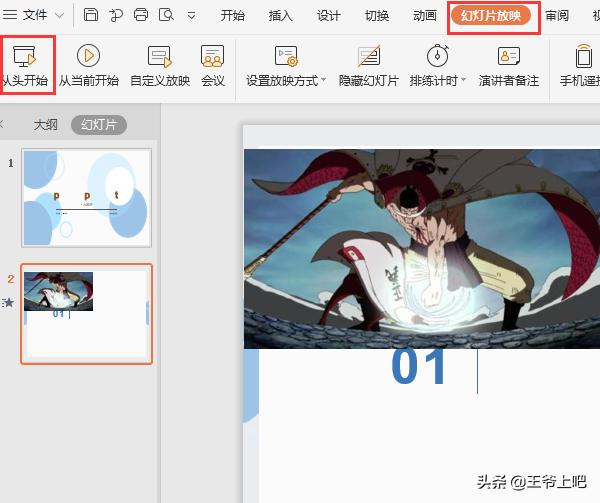Viewport: 600px width, 503px height.
Task: Open presenter notes (演讲者备注)
Action: click(x=508, y=66)
